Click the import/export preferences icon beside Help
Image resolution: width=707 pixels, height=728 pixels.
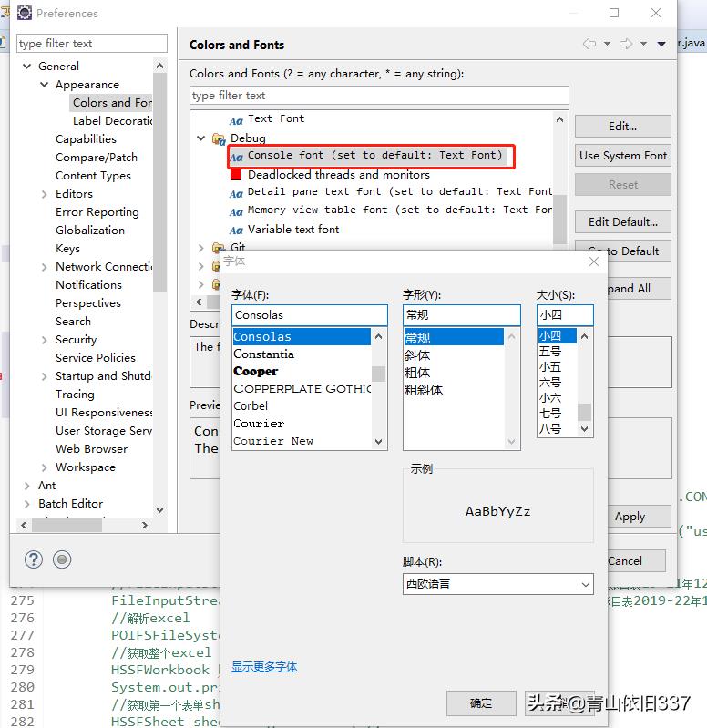tap(62, 559)
